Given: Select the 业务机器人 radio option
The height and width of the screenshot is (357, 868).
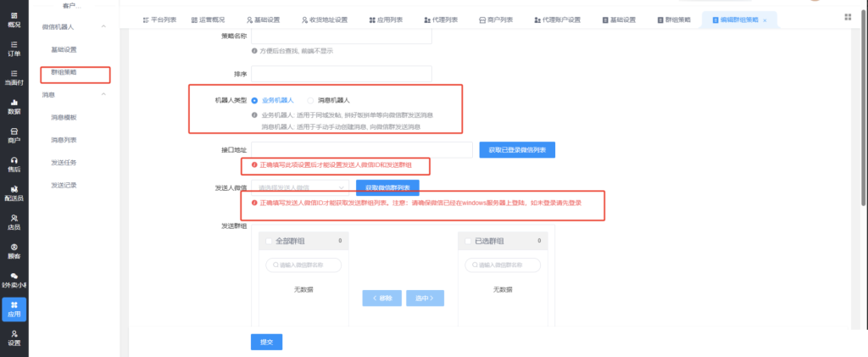Looking at the screenshot, I should click(x=255, y=100).
